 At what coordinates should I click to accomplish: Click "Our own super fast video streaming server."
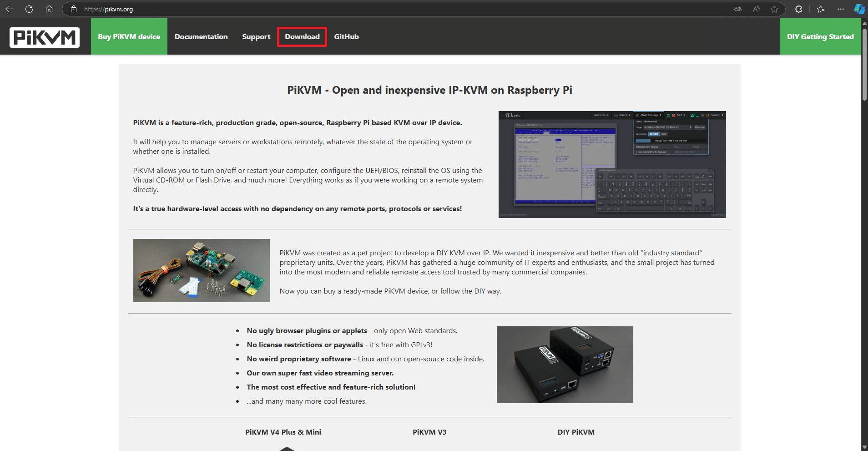pos(320,373)
